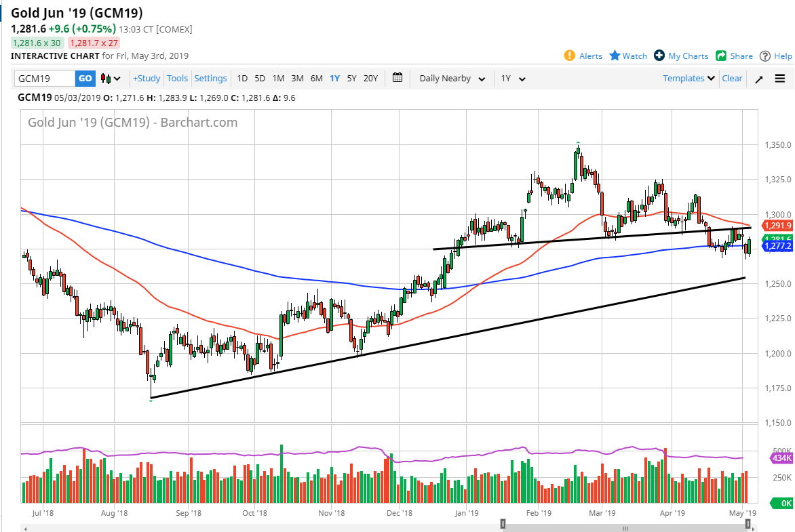The image size is (795, 532).
Task: Click the GCM19 symbol input field
Action: pyautogui.click(x=45, y=79)
